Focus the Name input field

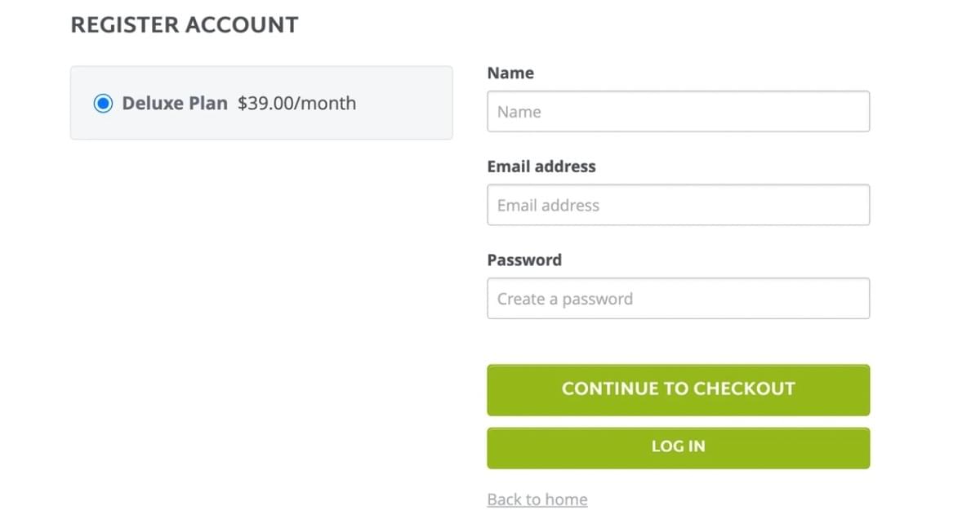pos(678,112)
